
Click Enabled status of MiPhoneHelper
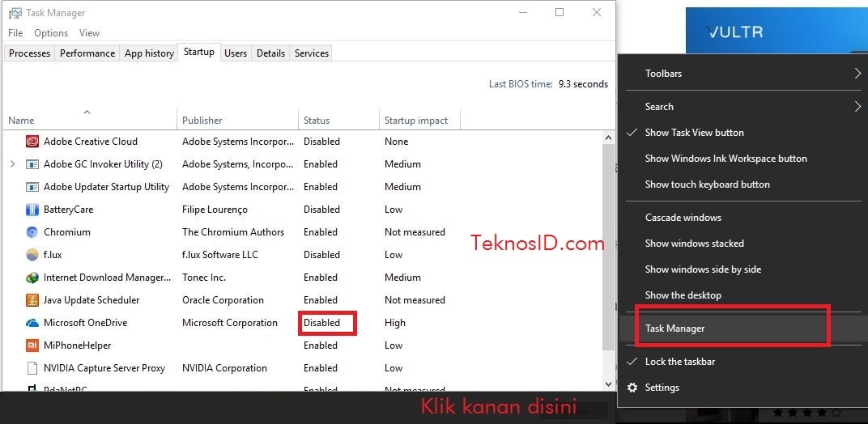pos(321,346)
